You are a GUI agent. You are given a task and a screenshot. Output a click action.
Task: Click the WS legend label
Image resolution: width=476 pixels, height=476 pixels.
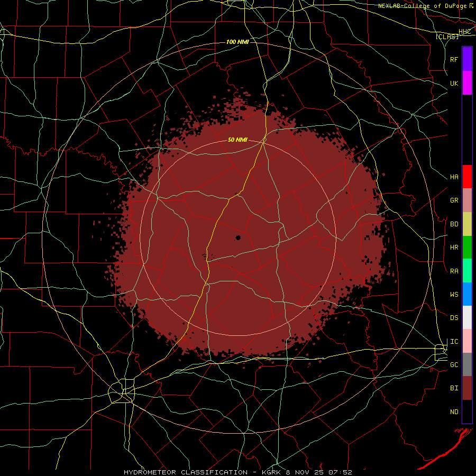(454, 295)
